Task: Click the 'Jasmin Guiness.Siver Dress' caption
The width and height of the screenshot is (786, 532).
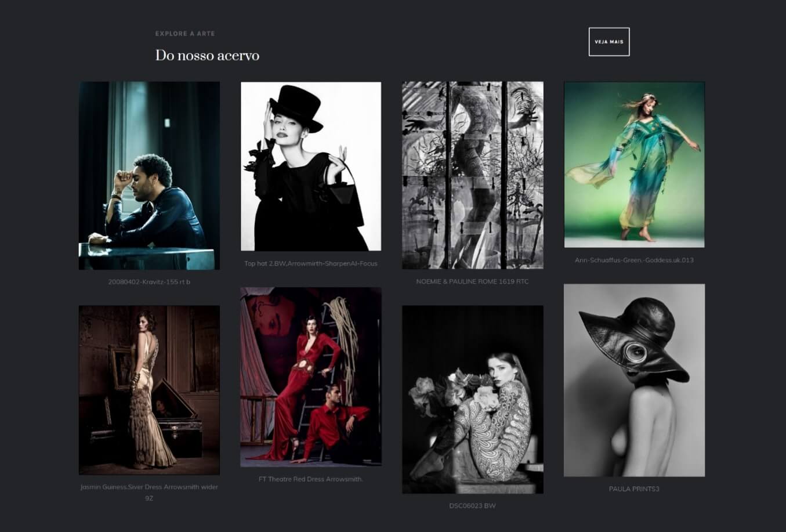Action: tap(149, 487)
